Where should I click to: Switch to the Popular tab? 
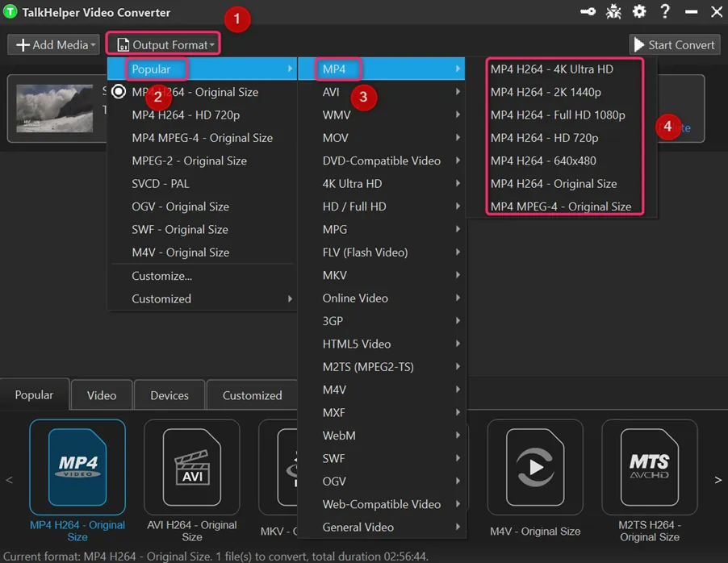35,394
